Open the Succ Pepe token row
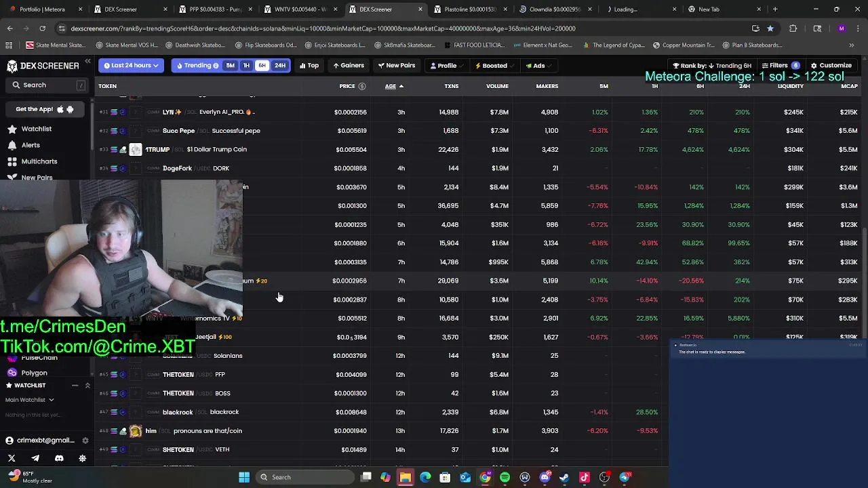This screenshot has width=868, height=488. pos(480,131)
